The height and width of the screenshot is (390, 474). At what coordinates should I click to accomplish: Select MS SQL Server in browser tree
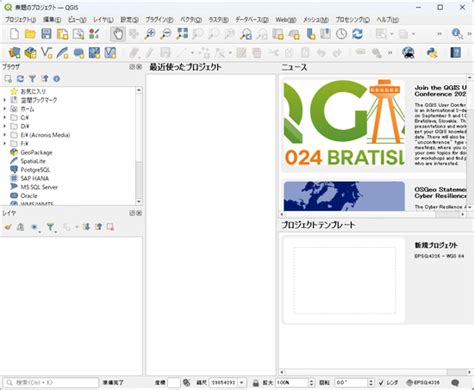tap(39, 187)
